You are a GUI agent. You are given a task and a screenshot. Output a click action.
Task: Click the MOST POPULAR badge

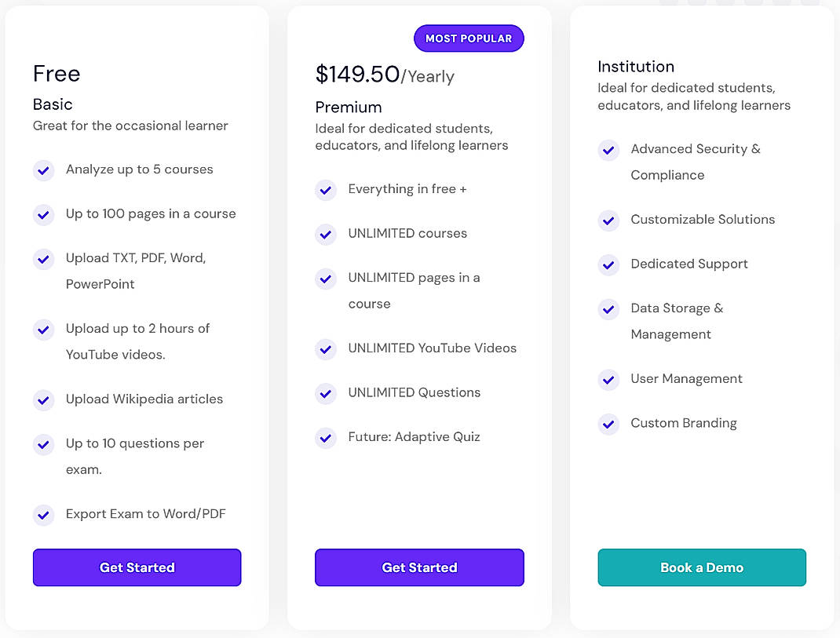[x=469, y=38]
